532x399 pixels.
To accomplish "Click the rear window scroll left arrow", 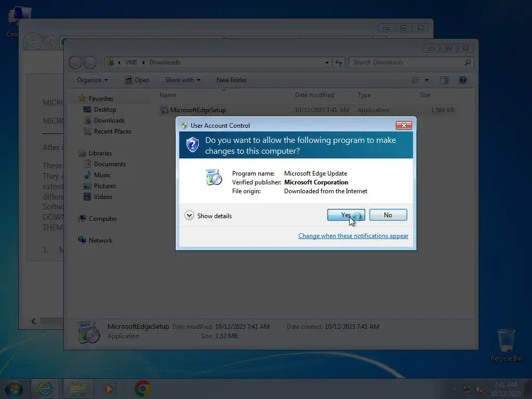I will [33, 321].
